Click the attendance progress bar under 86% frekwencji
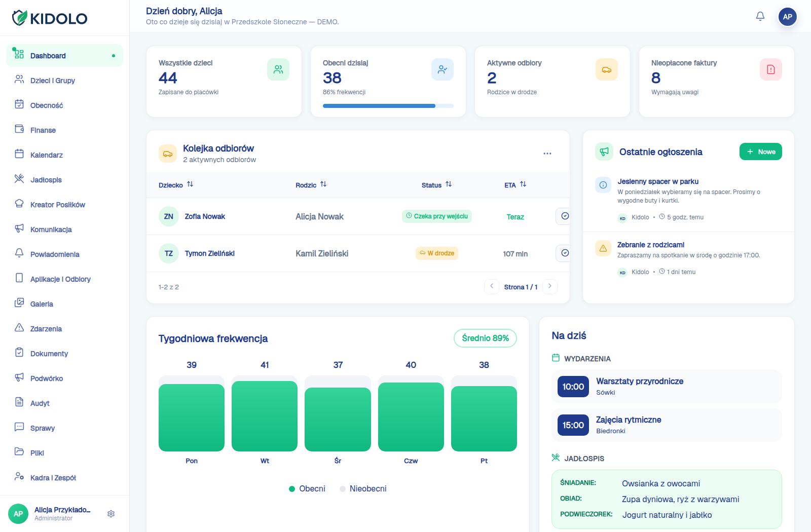This screenshot has height=532, width=811. (388, 106)
